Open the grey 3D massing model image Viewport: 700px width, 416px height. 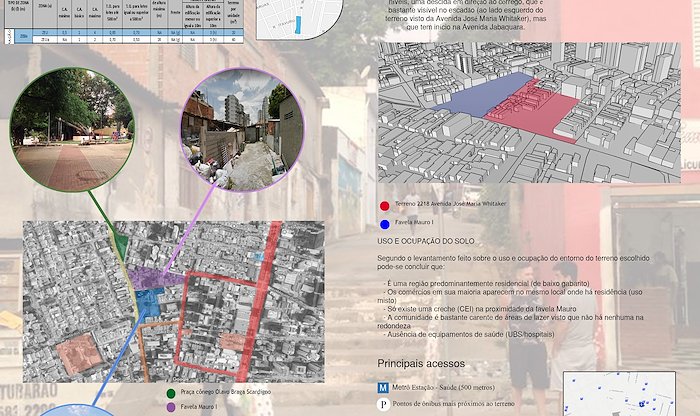coord(529,112)
